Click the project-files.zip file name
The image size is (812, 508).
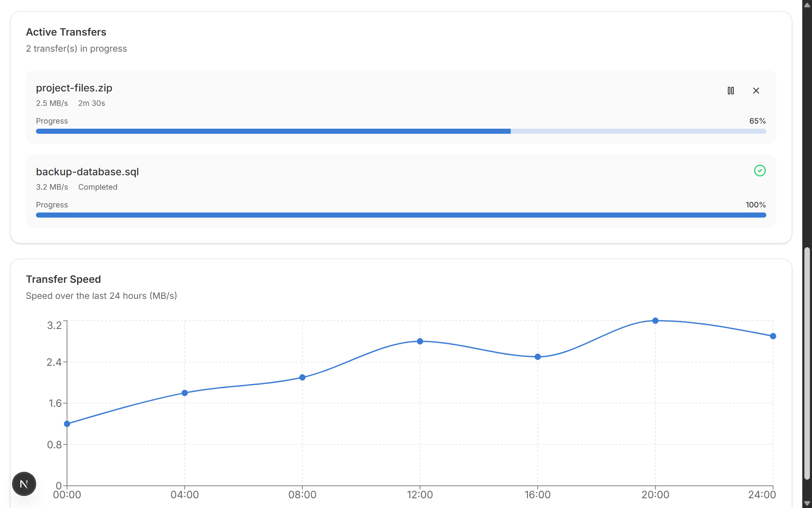point(74,88)
